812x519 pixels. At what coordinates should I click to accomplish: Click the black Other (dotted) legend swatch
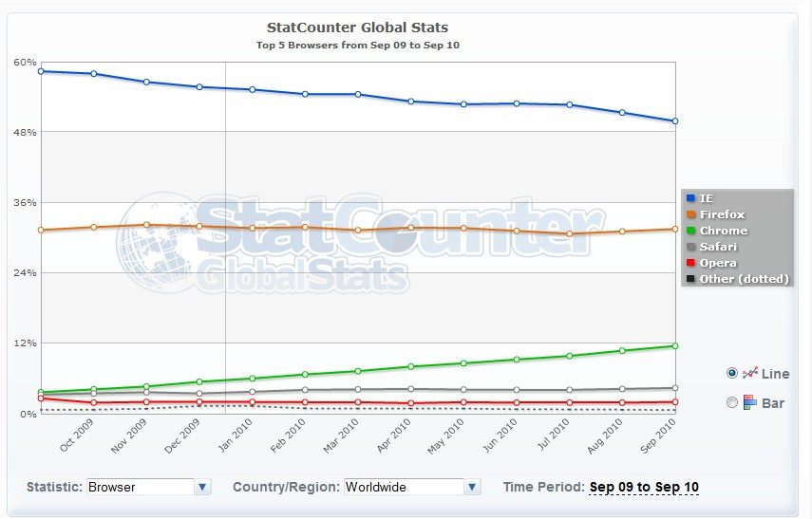click(691, 279)
